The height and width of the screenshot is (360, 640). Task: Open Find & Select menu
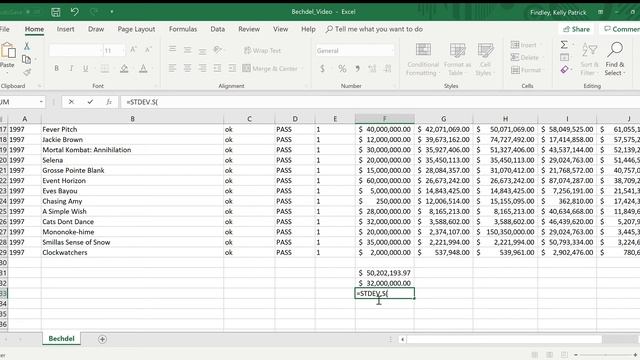(x=615, y=59)
